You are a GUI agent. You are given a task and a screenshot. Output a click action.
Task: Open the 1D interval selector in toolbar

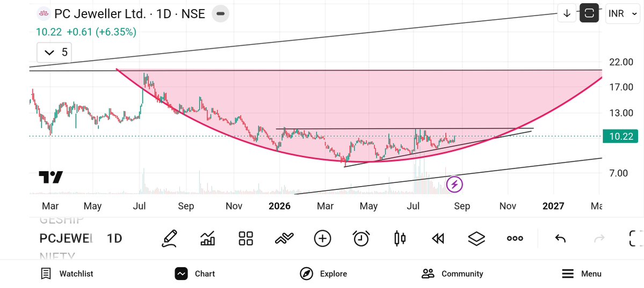pos(114,238)
